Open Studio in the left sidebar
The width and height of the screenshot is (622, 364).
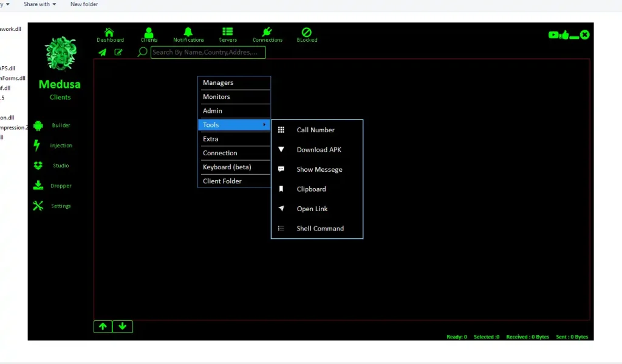pos(60,166)
